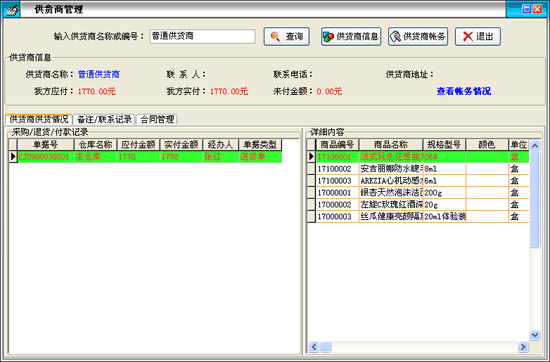
Task: Click scroll left arrow in details list
Action: (314, 347)
